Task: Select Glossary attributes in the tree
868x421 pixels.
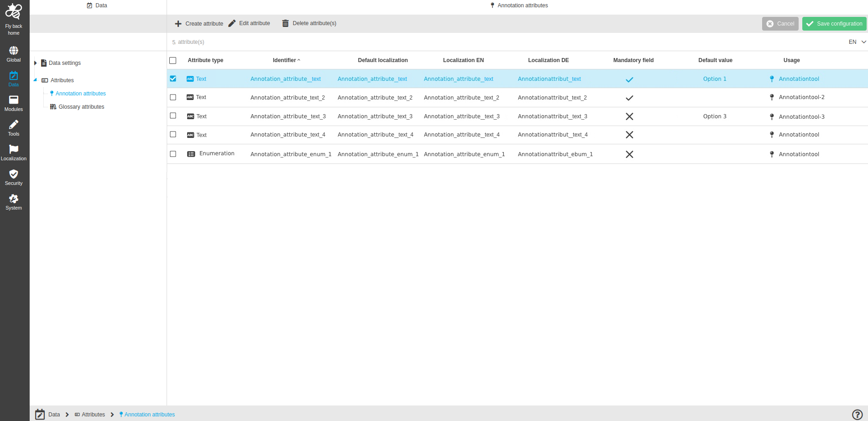Action: pyautogui.click(x=81, y=107)
